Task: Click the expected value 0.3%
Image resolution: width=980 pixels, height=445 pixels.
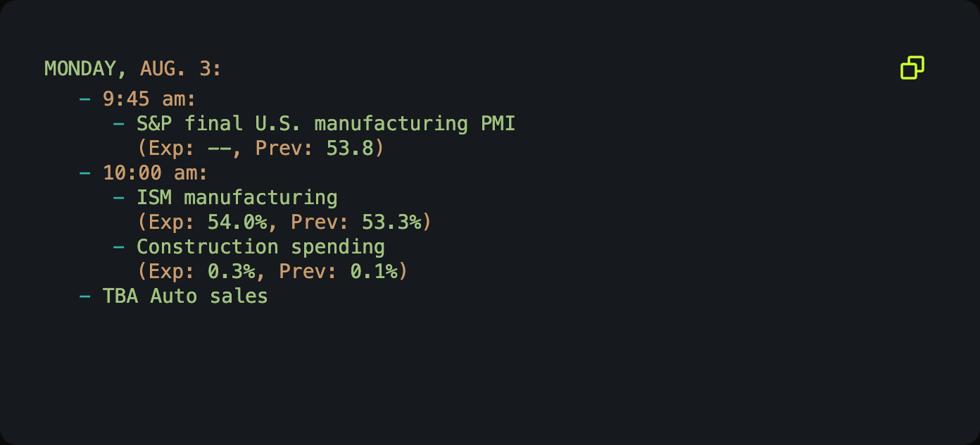Action: (x=232, y=272)
